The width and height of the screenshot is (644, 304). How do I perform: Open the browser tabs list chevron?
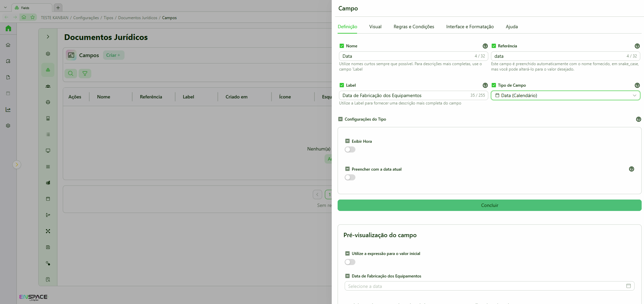(x=5, y=7)
